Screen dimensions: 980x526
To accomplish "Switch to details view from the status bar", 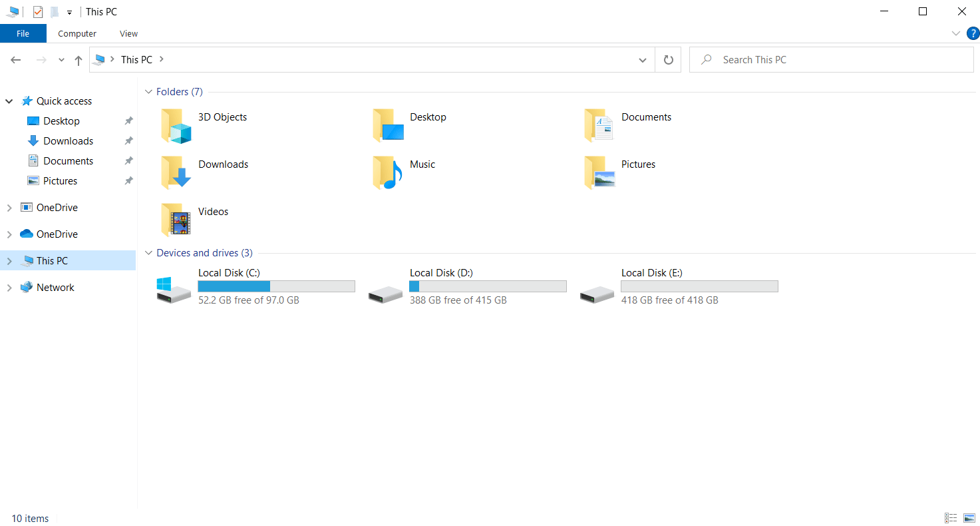I will pyautogui.click(x=950, y=517).
